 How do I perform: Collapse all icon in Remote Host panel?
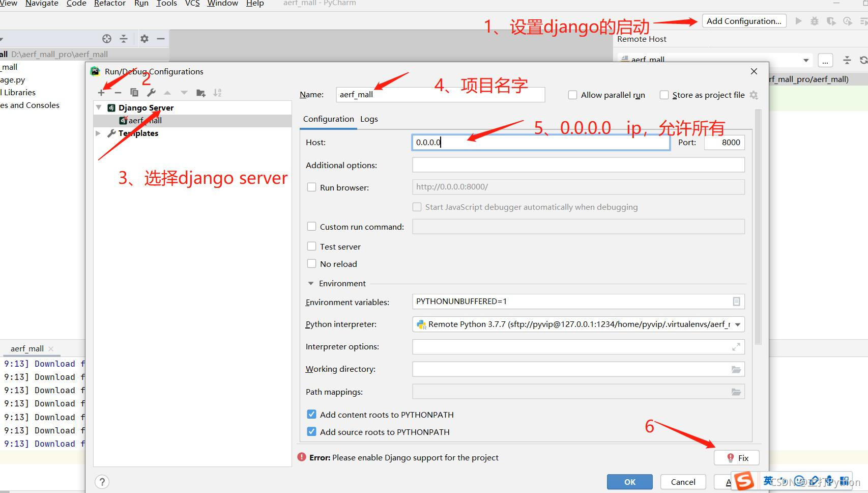[847, 60]
